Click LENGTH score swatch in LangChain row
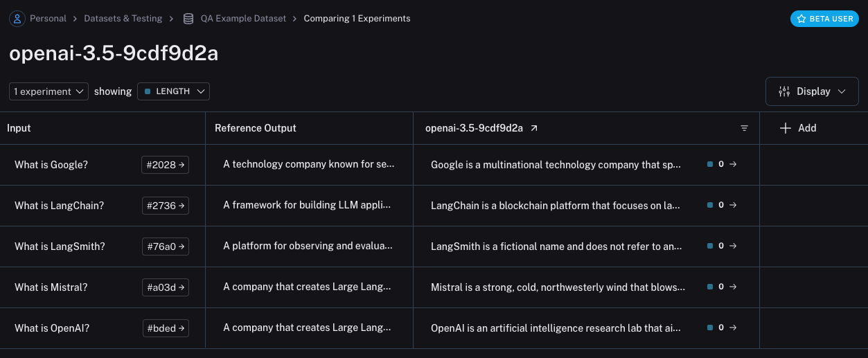Screen dimensions: 868x358 click(710, 205)
